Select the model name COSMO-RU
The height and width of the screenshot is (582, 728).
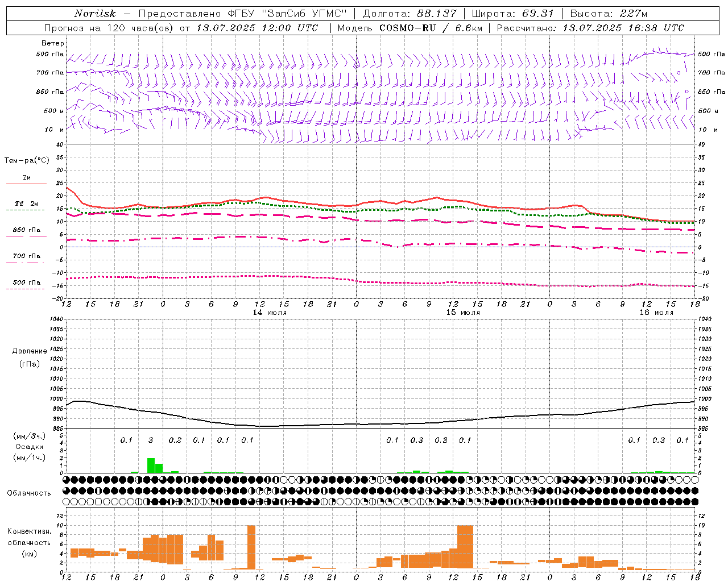tap(408, 28)
